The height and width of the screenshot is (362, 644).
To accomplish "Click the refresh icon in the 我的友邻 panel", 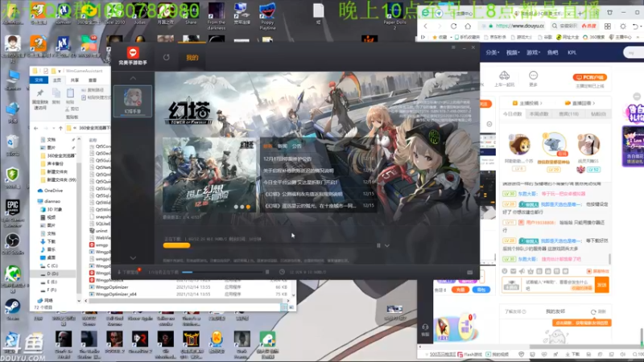I will (593, 312).
